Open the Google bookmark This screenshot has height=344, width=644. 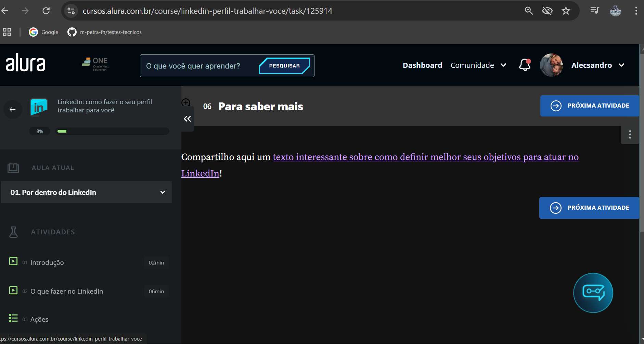(x=43, y=32)
